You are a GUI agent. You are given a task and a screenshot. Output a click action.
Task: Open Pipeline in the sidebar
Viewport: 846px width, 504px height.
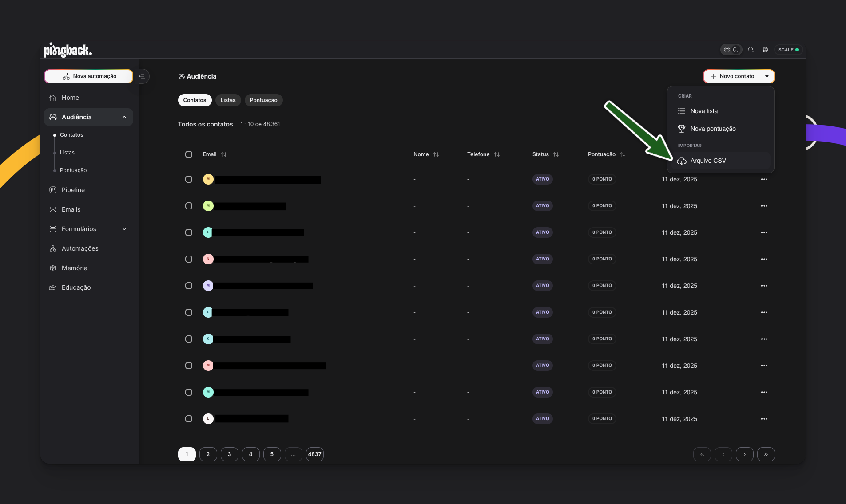(x=73, y=190)
